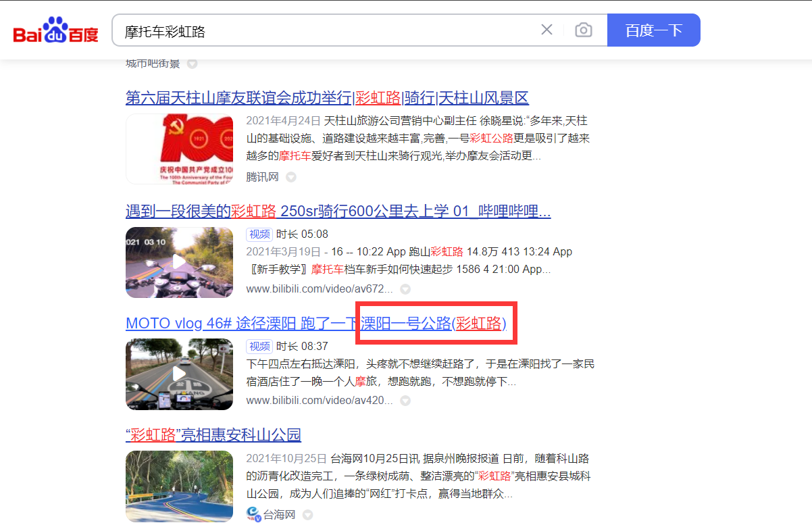Screen dimensions: 812x527
Task: Click the 2021年10月25日 snippet text
Action: (286, 459)
